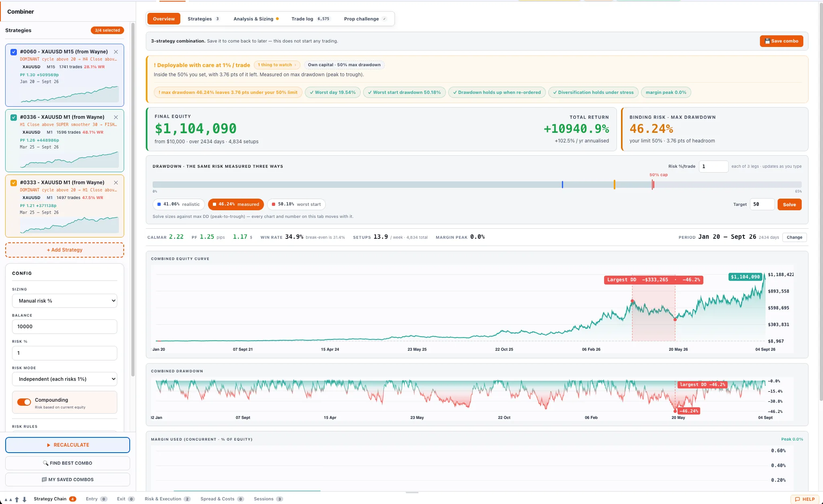Image resolution: width=823 pixels, height=504 pixels.
Task: Click 'Drawdown holds up when re-ordered' chip
Action: (497, 93)
